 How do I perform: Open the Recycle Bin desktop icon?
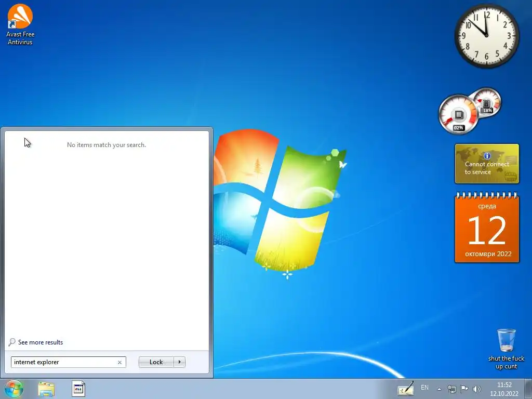click(x=506, y=349)
